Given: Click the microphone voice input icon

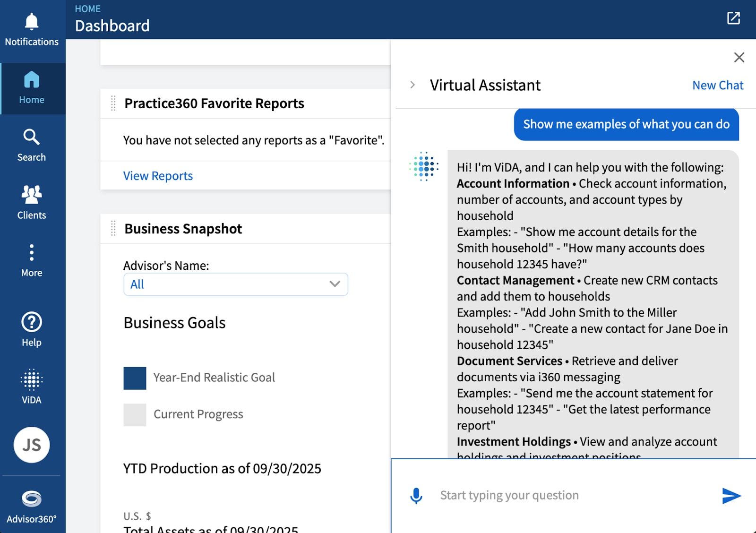Looking at the screenshot, I should (x=416, y=496).
